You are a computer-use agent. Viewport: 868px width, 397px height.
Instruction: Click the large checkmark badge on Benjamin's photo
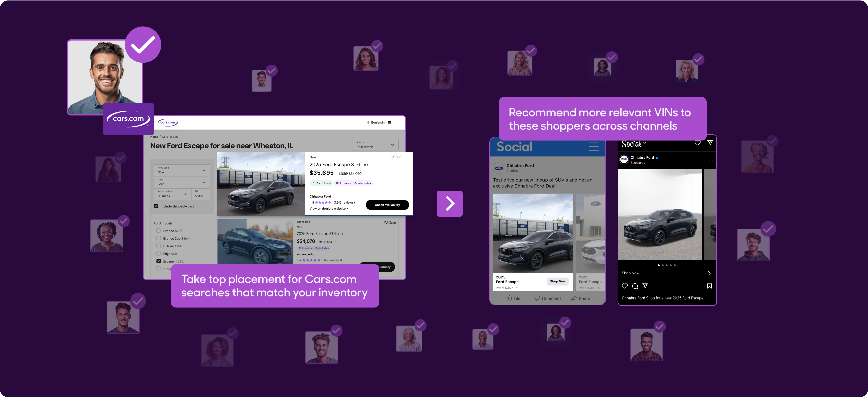[143, 45]
